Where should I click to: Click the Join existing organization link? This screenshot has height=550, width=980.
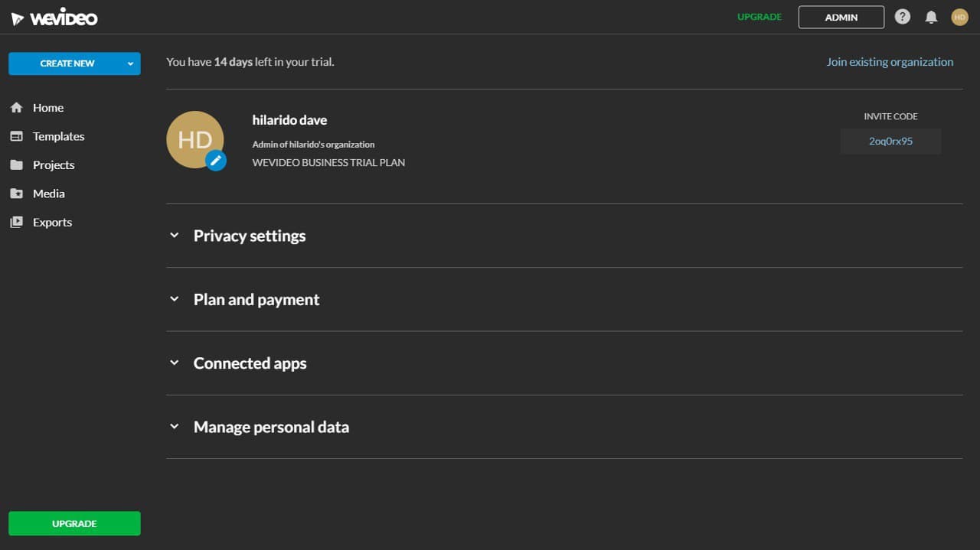coord(890,62)
